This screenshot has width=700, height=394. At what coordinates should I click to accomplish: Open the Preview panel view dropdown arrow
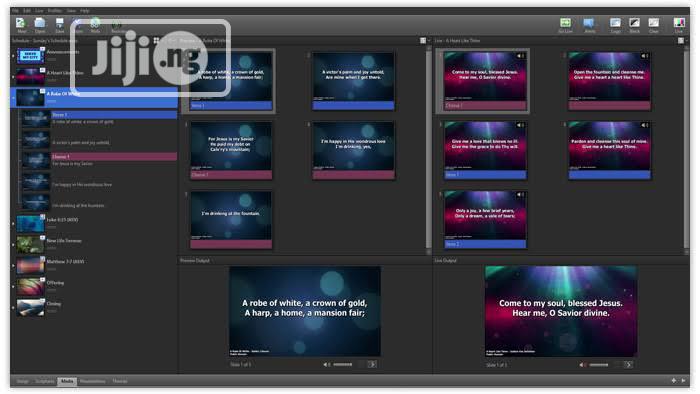pyautogui.click(x=429, y=41)
